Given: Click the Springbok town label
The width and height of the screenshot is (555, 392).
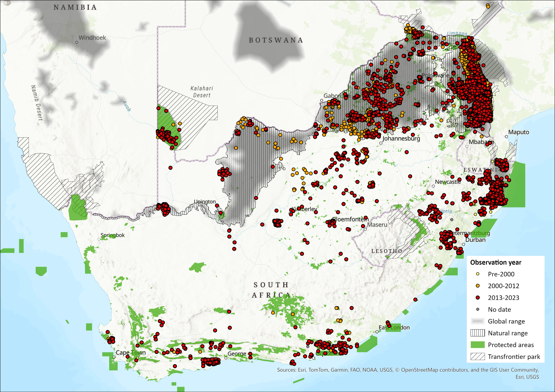Looking at the screenshot, I should click(113, 235).
